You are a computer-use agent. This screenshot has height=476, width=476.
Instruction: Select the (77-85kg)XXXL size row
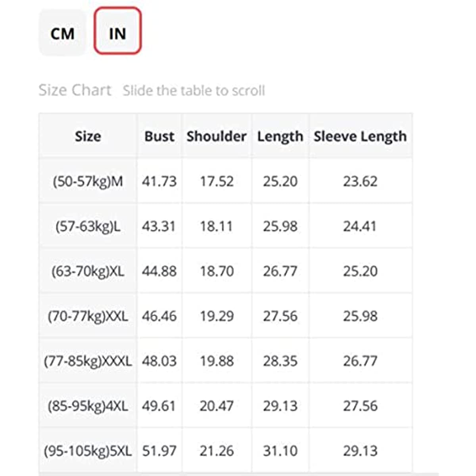click(226, 361)
